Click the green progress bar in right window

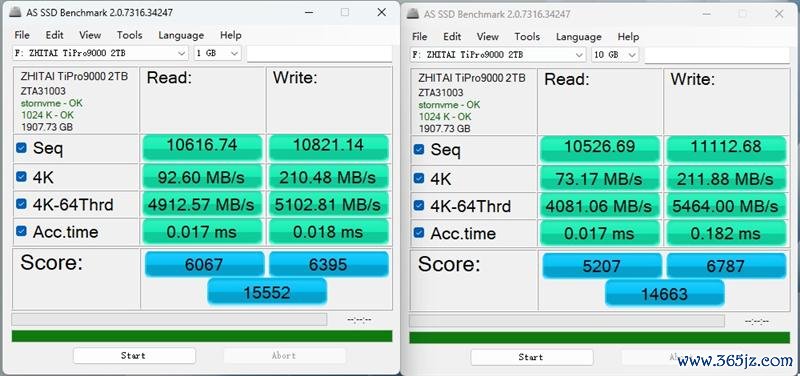(599, 337)
